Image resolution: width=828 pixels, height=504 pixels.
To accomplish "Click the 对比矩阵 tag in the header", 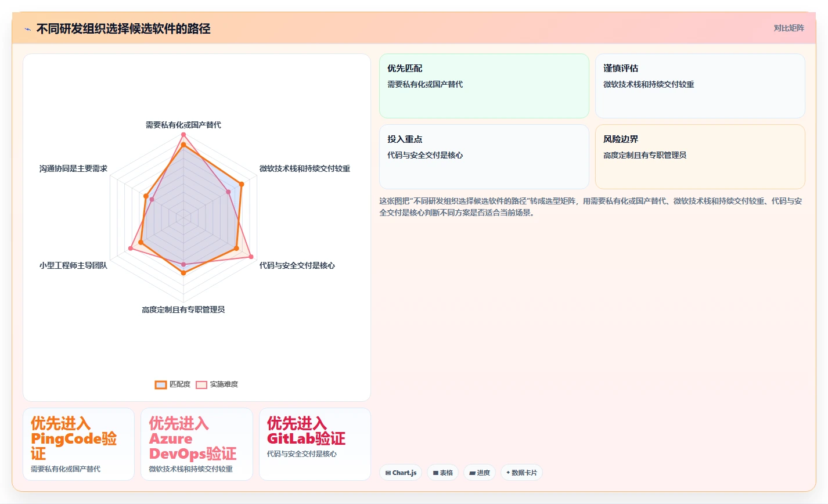I will coord(789,28).
